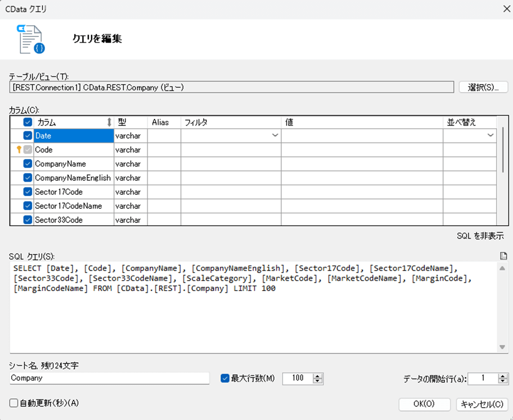Open the 並べ替え dropdown for Date
Screen dimensions: 513x420
[x=490, y=135]
